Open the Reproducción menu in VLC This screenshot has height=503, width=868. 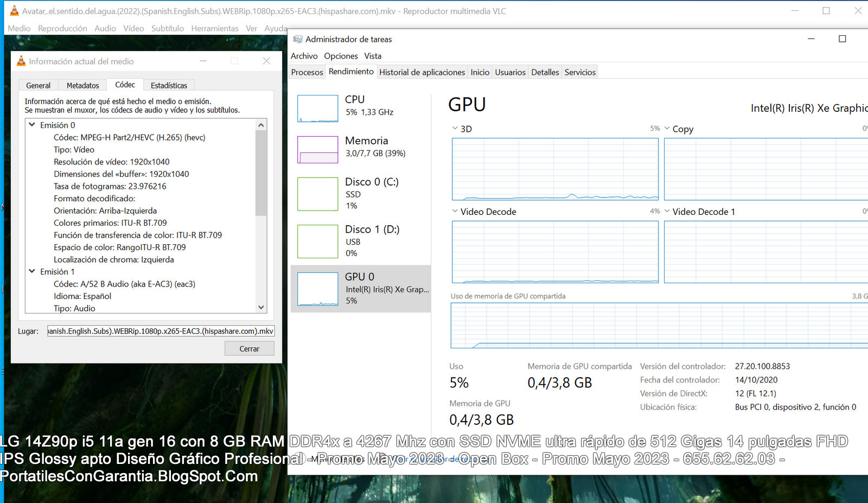[x=62, y=28]
